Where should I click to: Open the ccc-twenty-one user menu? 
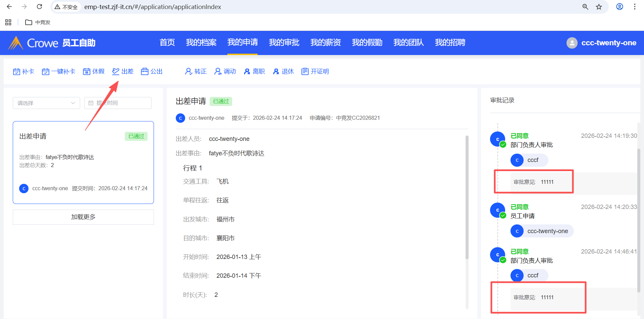pyautogui.click(x=601, y=43)
